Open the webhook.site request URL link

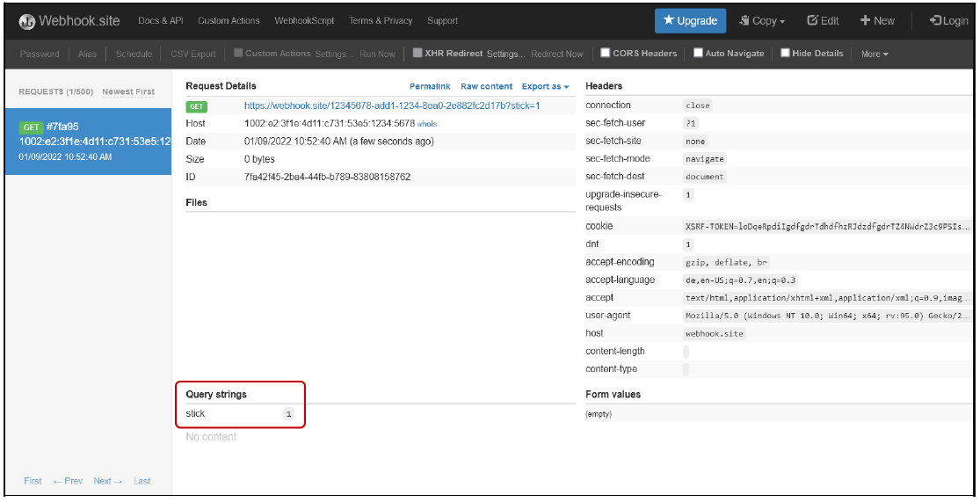392,105
